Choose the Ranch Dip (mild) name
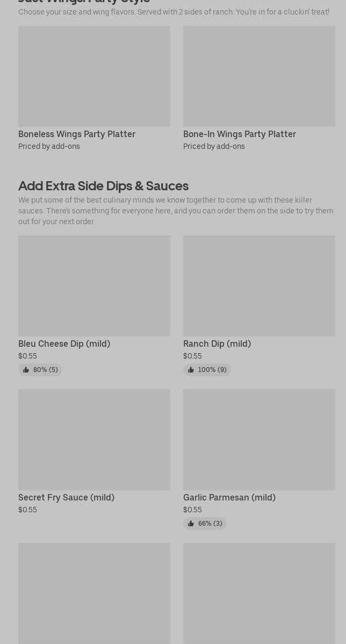This screenshot has width=346, height=644. click(217, 344)
